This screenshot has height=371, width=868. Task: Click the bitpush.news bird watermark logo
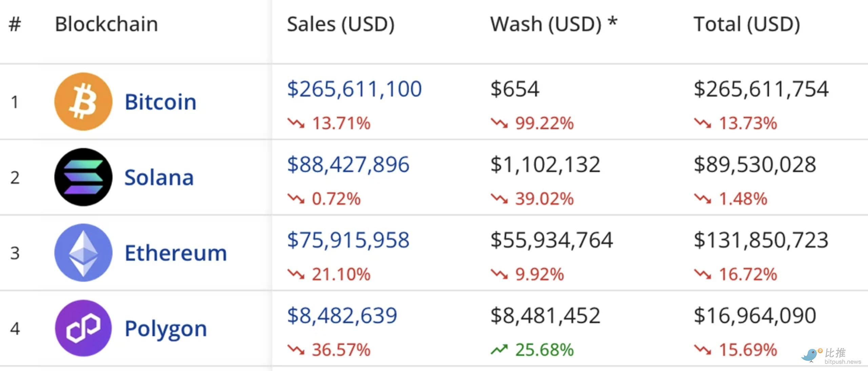tap(811, 355)
